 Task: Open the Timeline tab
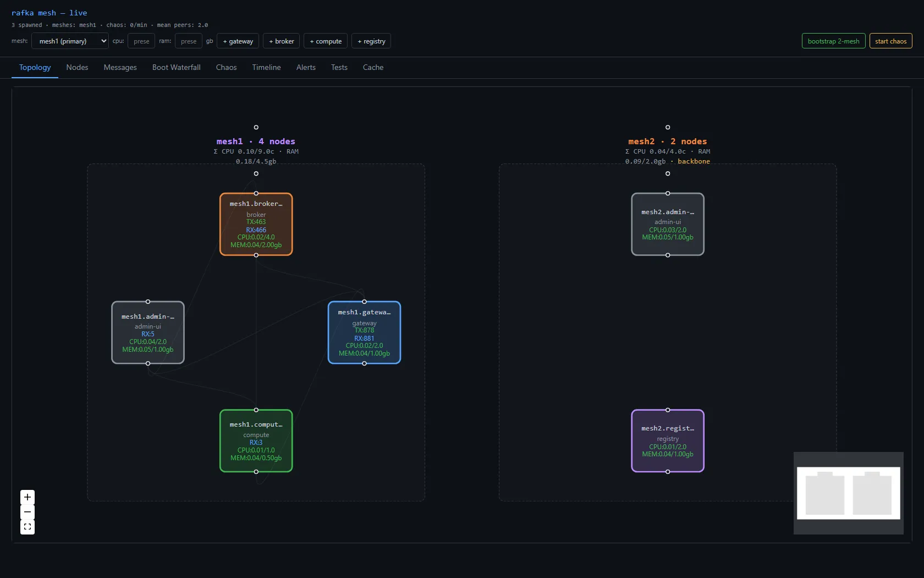(266, 67)
